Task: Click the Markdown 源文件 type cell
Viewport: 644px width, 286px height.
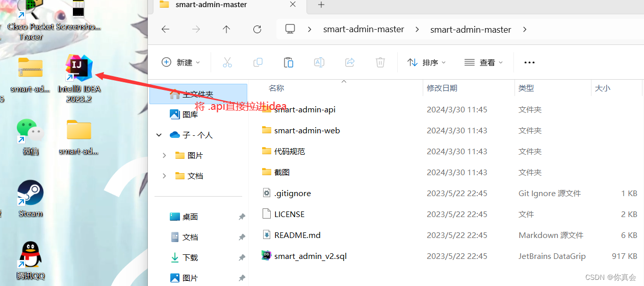Action: [x=551, y=235]
